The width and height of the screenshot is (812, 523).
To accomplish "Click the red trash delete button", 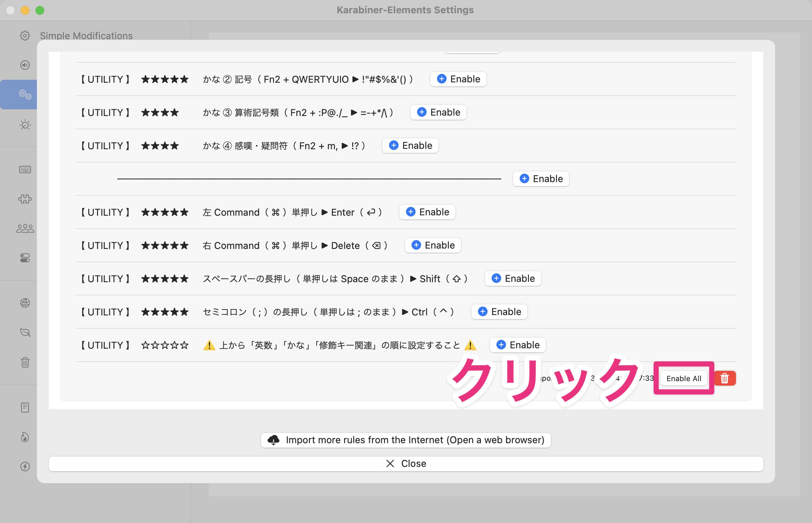I will point(725,378).
